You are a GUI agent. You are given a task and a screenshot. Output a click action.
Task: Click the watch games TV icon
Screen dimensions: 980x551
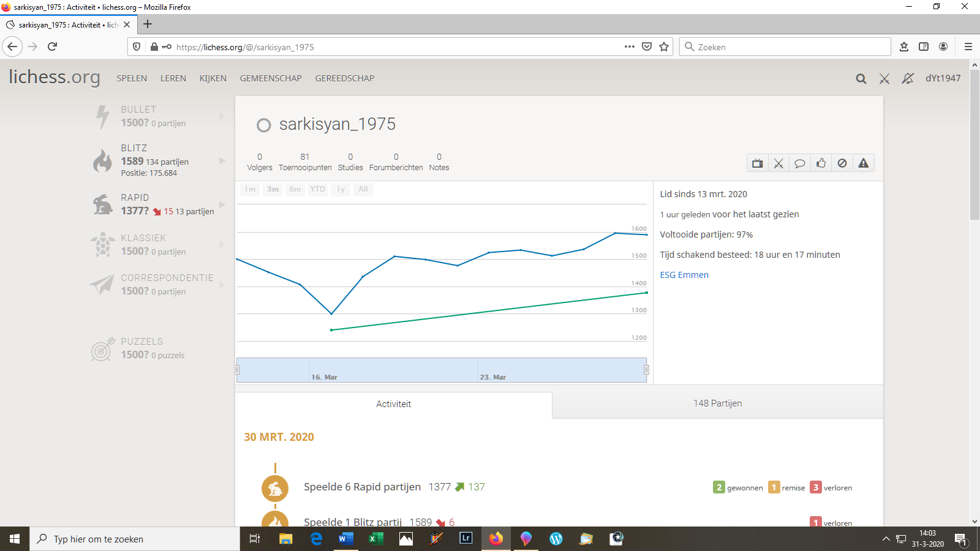[x=758, y=163]
